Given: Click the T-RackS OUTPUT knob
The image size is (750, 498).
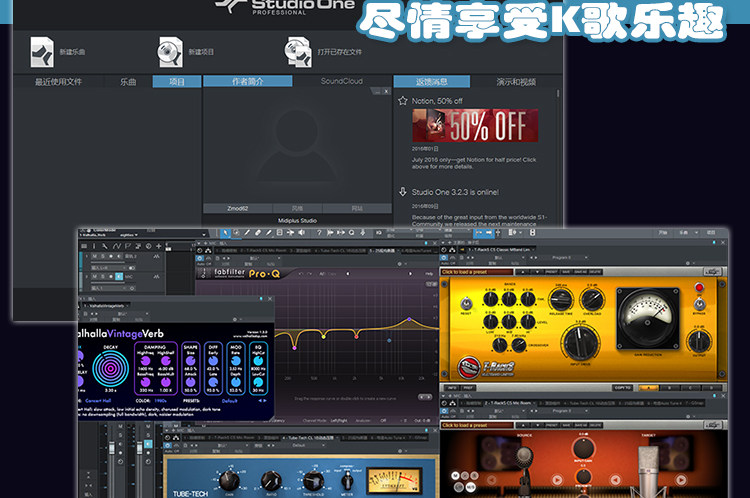Looking at the screenshot, I should point(699,341).
